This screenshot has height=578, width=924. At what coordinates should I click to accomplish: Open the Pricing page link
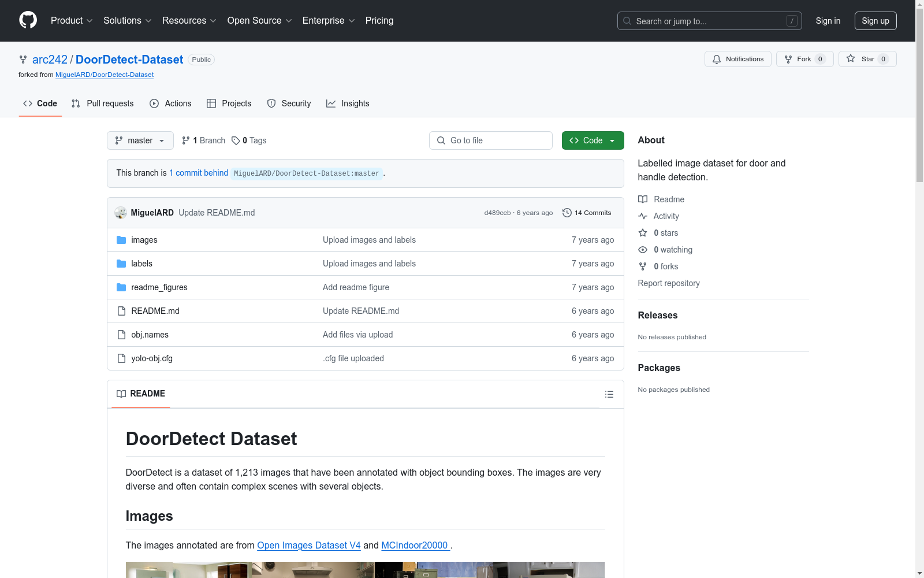point(379,21)
